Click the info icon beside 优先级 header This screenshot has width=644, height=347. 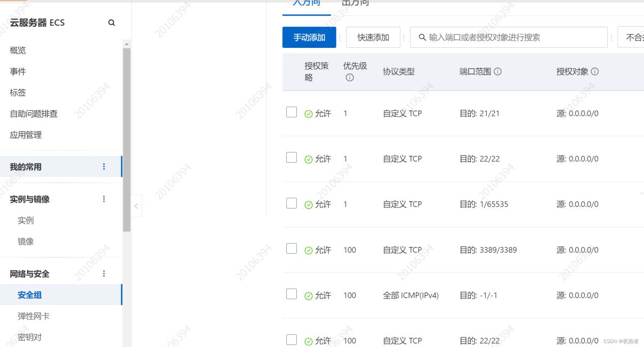(350, 78)
